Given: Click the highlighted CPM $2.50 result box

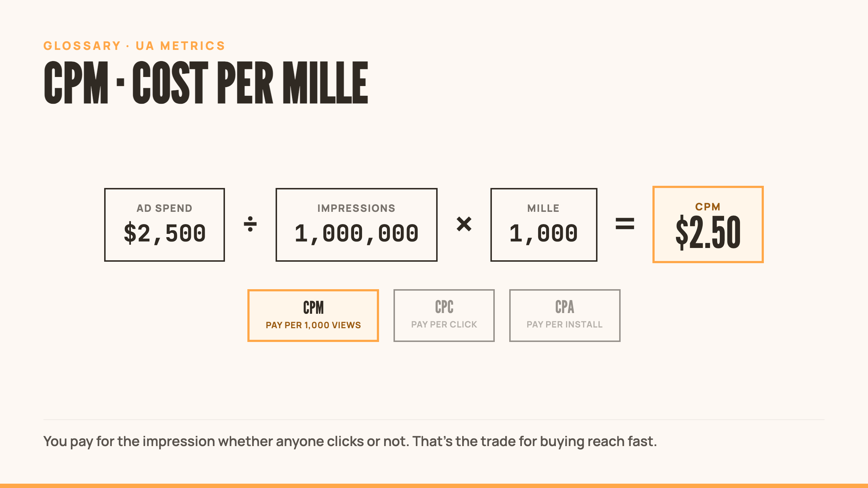Looking at the screenshot, I should (708, 224).
